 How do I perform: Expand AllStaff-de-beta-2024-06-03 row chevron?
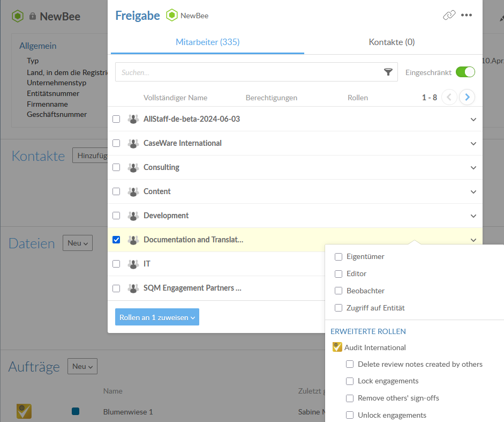point(473,120)
